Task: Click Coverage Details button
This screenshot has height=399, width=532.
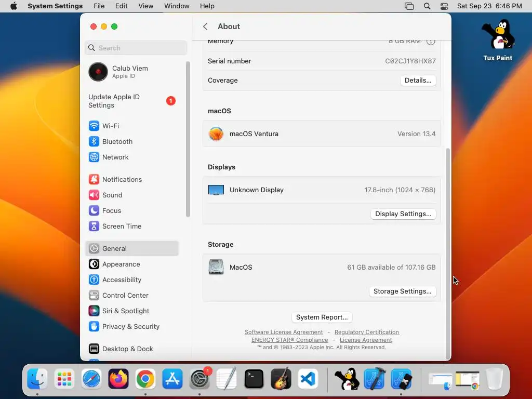Action: [x=418, y=81]
